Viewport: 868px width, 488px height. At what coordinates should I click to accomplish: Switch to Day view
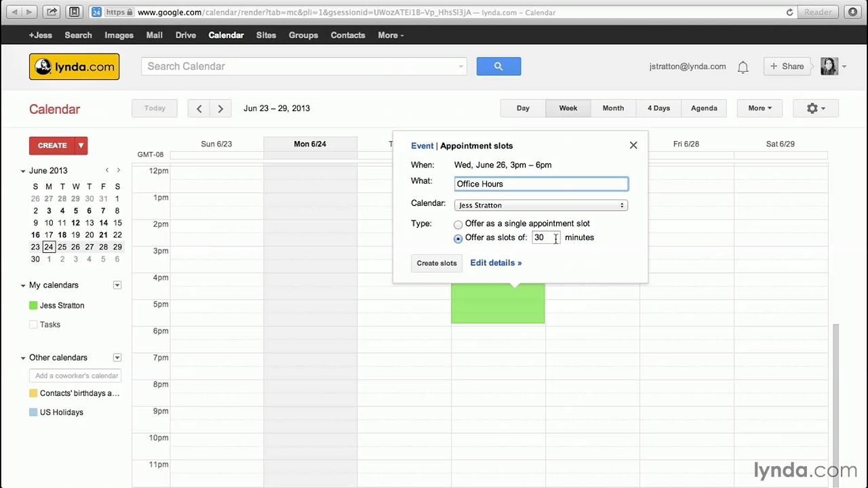(523, 108)
